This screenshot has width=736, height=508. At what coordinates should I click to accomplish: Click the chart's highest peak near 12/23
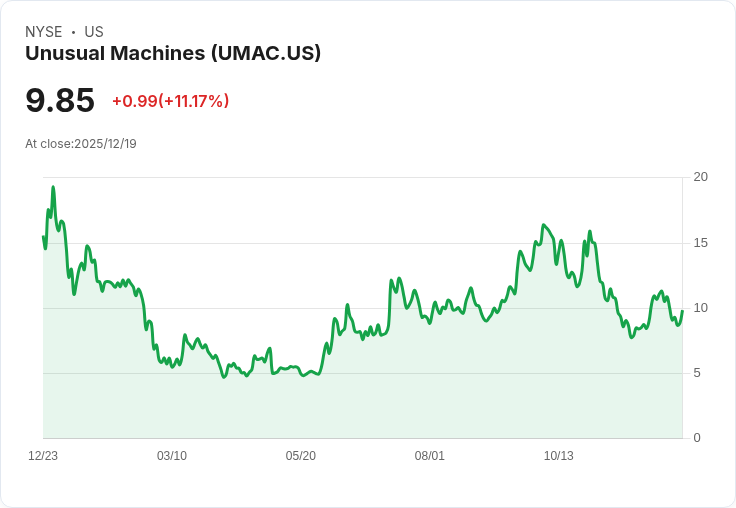pos(53,187)
